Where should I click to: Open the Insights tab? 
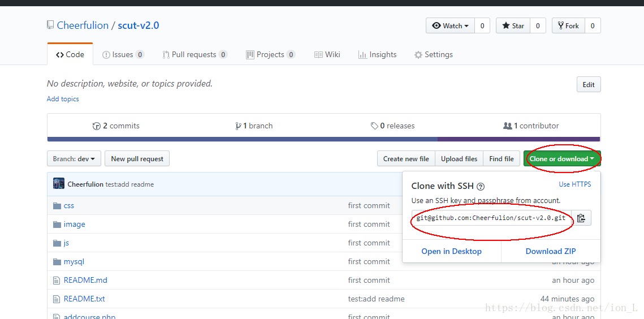coord(377,55)
